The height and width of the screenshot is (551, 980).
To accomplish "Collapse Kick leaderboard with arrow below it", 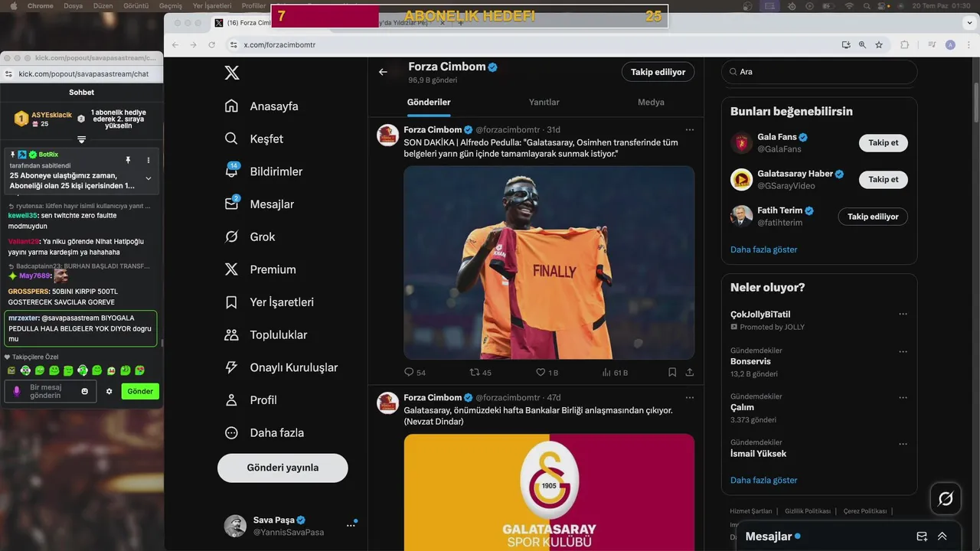I will [x=81, y=139].
